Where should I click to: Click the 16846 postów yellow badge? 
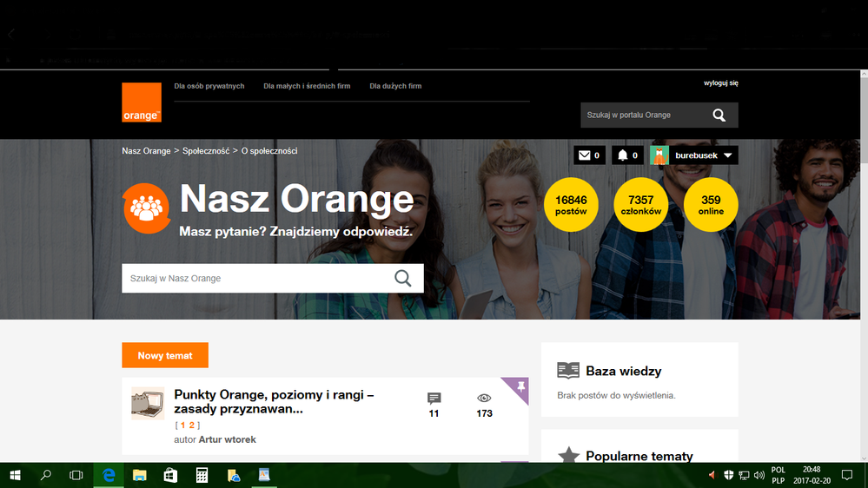pyautogui.click(x=571, y=205)
